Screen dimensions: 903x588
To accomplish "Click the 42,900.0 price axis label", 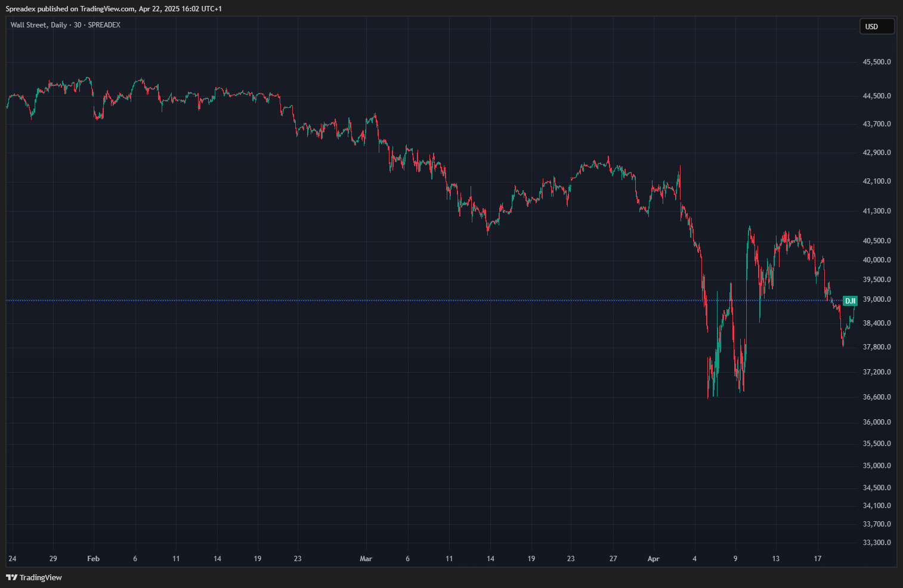I will point(877,153).
